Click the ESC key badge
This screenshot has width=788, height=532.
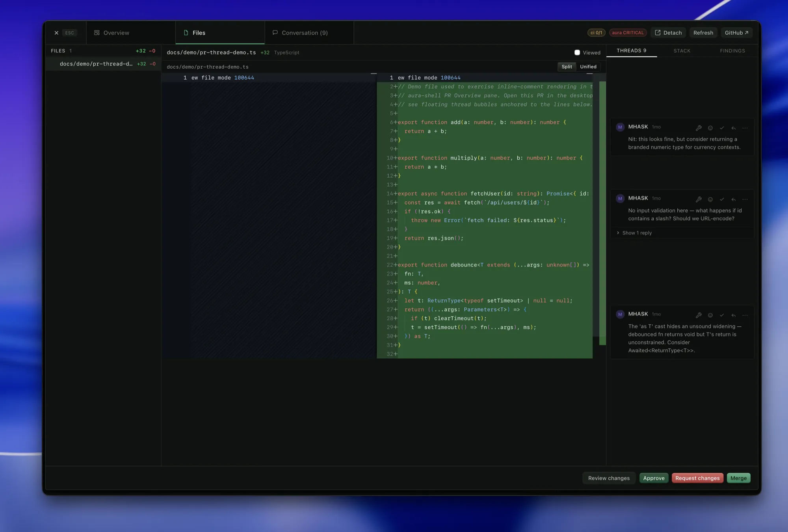69,33
